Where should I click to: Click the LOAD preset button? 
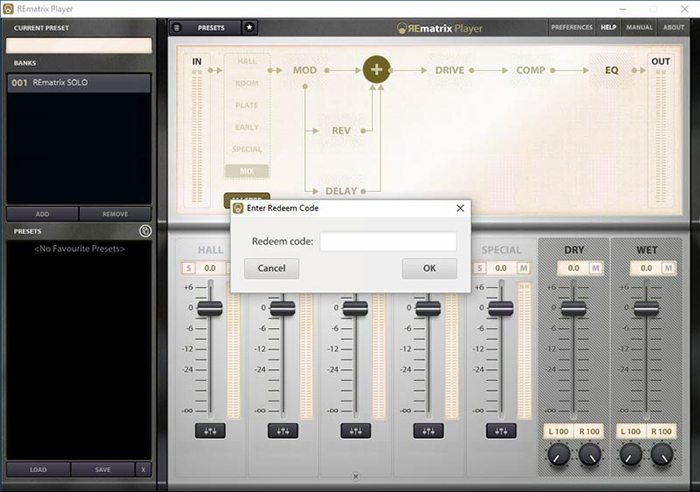[x=38, y=470]
